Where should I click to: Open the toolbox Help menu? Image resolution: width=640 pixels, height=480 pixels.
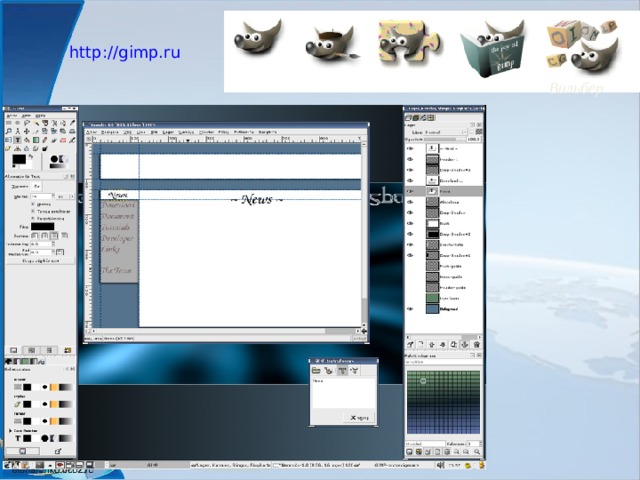(40, 116)
